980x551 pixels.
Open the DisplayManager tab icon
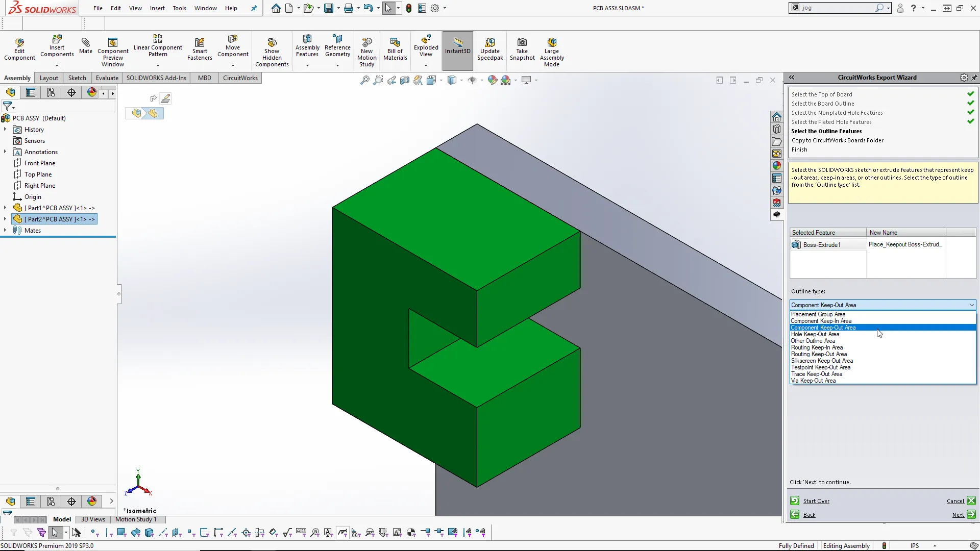[92, 92]
